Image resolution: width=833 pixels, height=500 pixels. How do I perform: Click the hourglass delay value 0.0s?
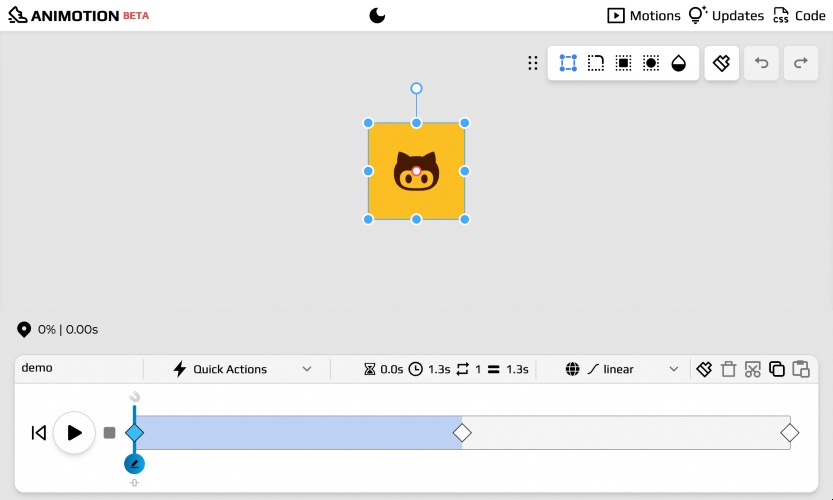coord(384,369)
